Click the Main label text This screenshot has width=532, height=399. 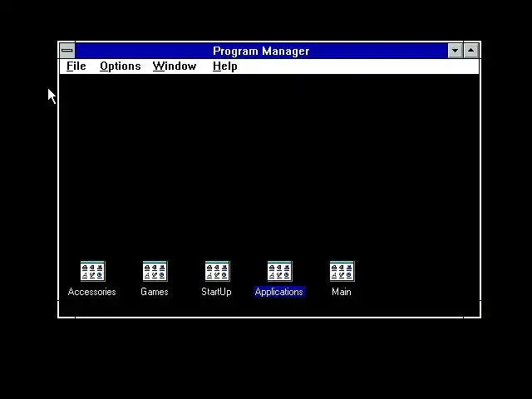342,292
